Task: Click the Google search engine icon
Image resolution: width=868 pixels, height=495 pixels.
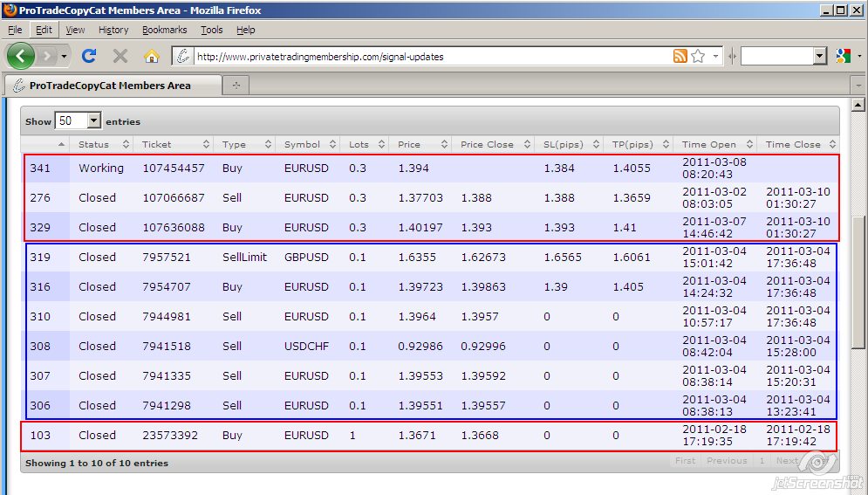Action: [x=843, y=56]
